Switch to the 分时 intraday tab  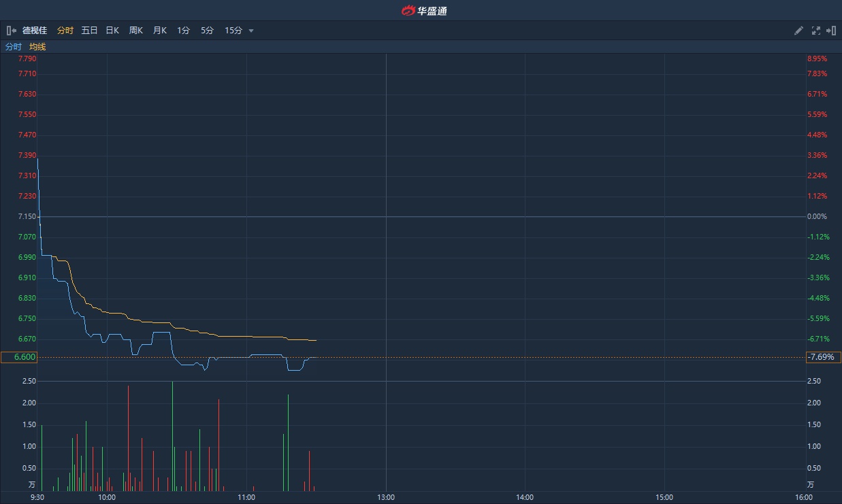[65, 31]
